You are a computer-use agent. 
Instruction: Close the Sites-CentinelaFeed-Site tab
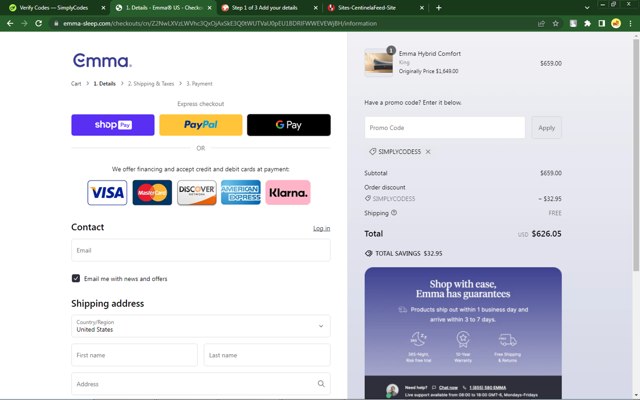click(422, 8)
